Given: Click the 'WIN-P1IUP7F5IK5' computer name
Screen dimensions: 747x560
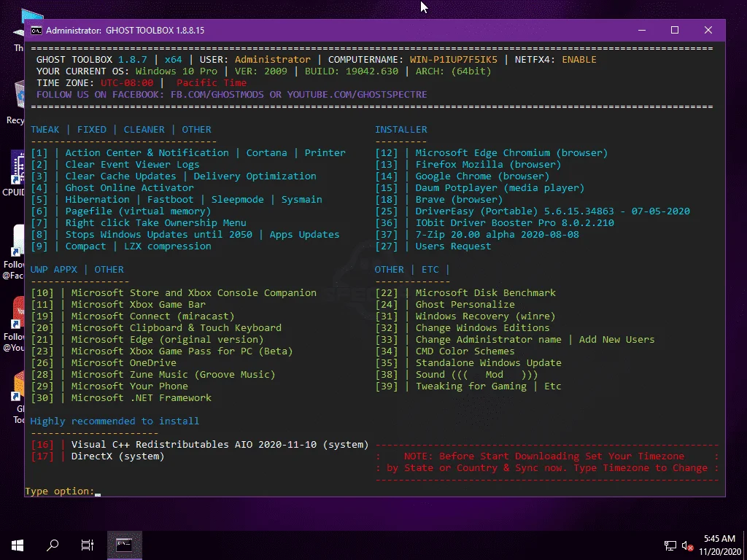Looking at the screenshot, I should pyautogui.click(x=454, y=60).
